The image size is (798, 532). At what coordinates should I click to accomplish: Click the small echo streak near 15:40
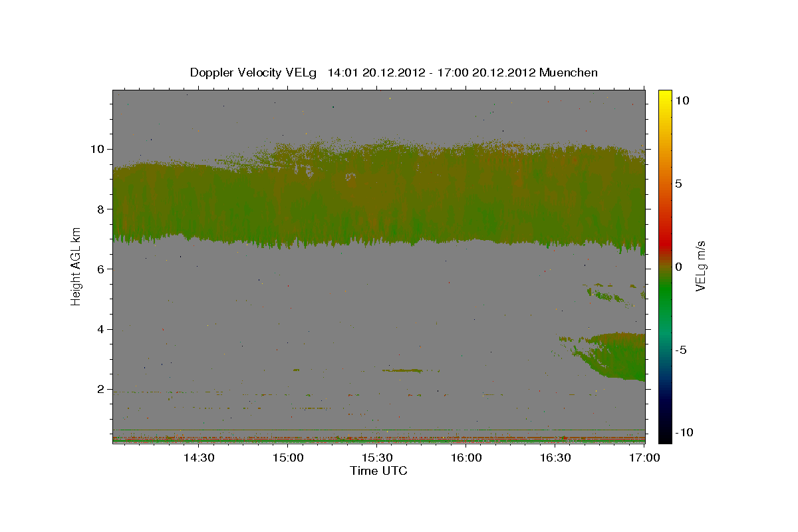point(402,370)
